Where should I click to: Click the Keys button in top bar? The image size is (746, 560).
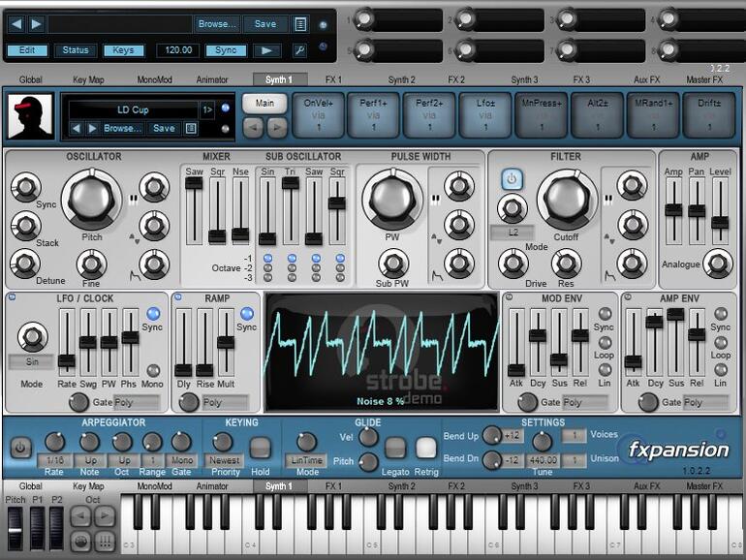point(123,50)
